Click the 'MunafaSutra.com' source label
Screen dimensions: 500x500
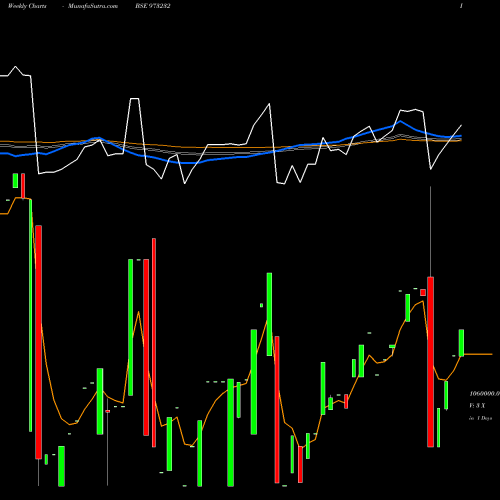93,6
